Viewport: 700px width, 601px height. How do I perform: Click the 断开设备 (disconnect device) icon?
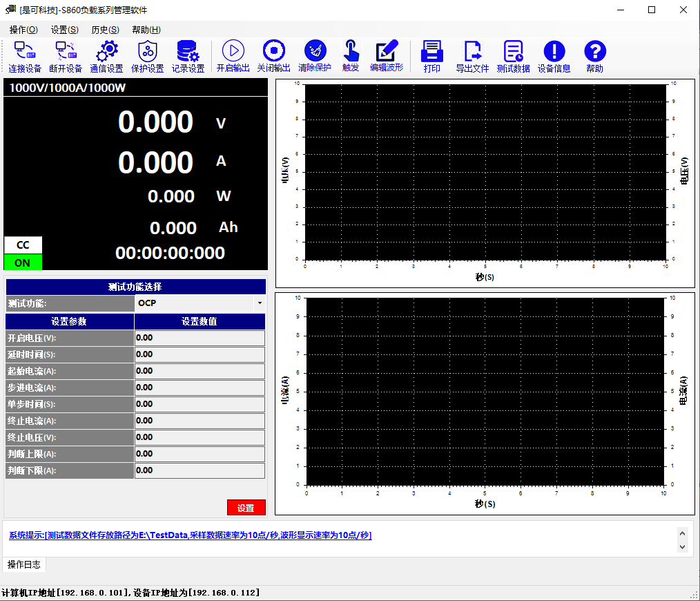[x=66, y=56]
